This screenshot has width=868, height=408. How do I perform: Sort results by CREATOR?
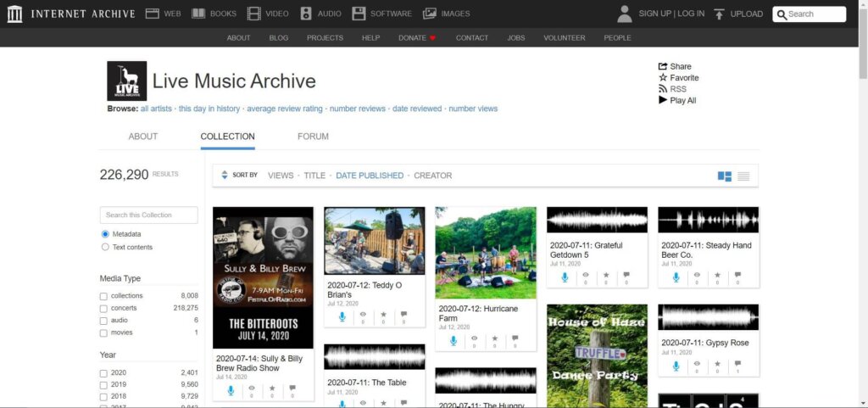(x=433, y=176)
